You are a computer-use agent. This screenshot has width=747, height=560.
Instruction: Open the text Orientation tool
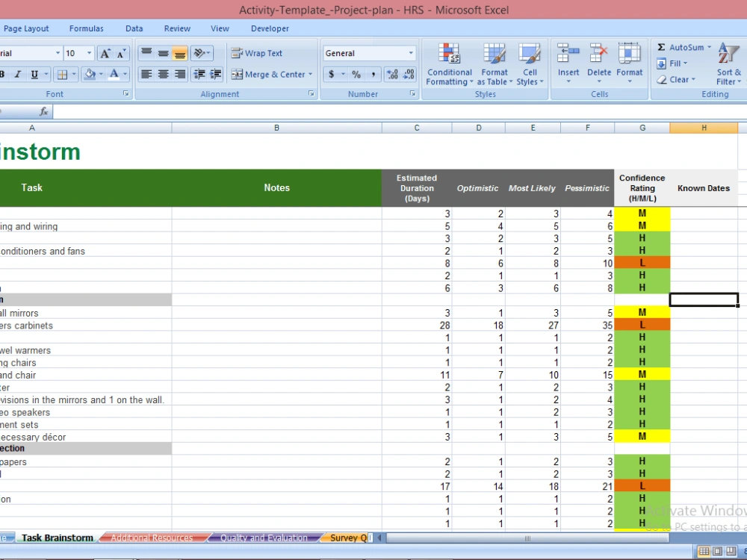pyautogui.click(x=202, y=53)
